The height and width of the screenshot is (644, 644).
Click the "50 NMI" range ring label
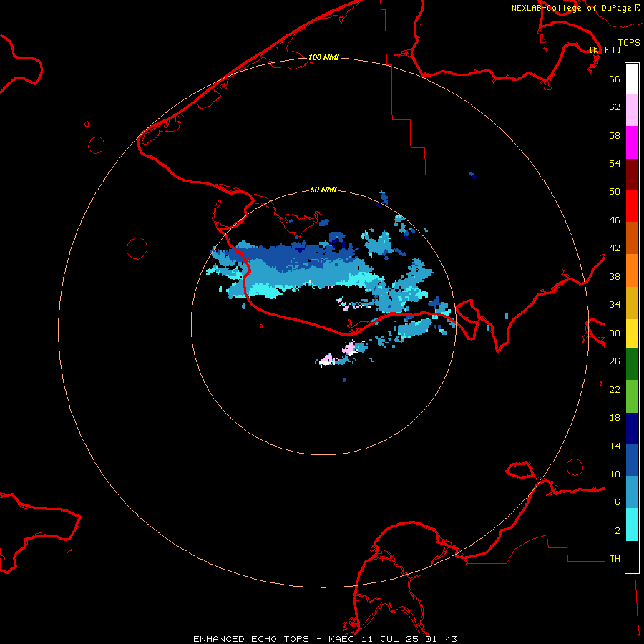click(x=323, y=190)
